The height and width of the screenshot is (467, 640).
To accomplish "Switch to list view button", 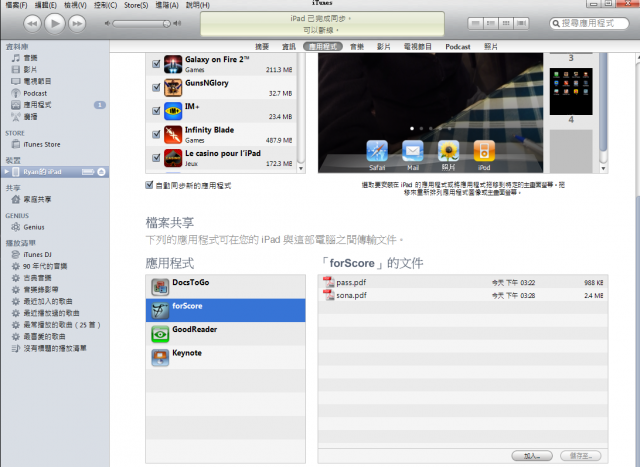I will pyautogui.click(x=475, y=23).
